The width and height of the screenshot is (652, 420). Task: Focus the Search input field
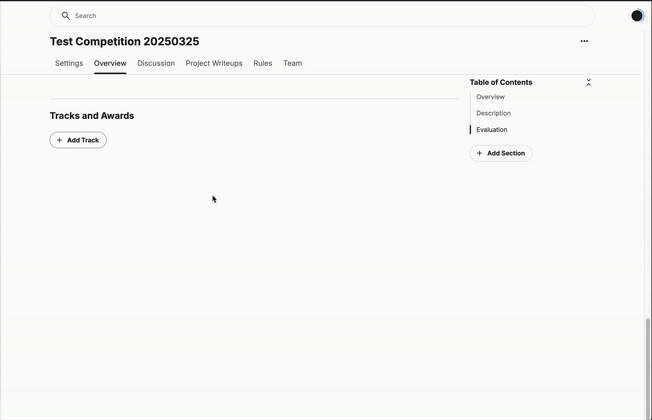tap(322, 16)
